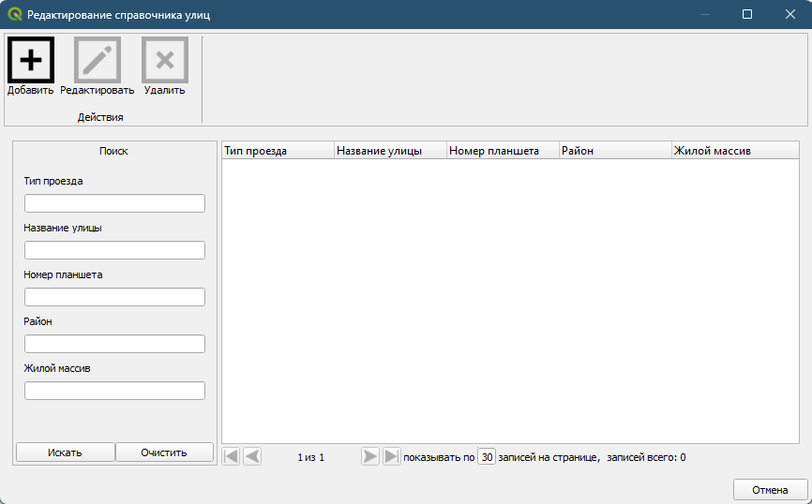Viewport: 812px width, 504px height.
Task: Click the Отмена button
Action: 769,490
